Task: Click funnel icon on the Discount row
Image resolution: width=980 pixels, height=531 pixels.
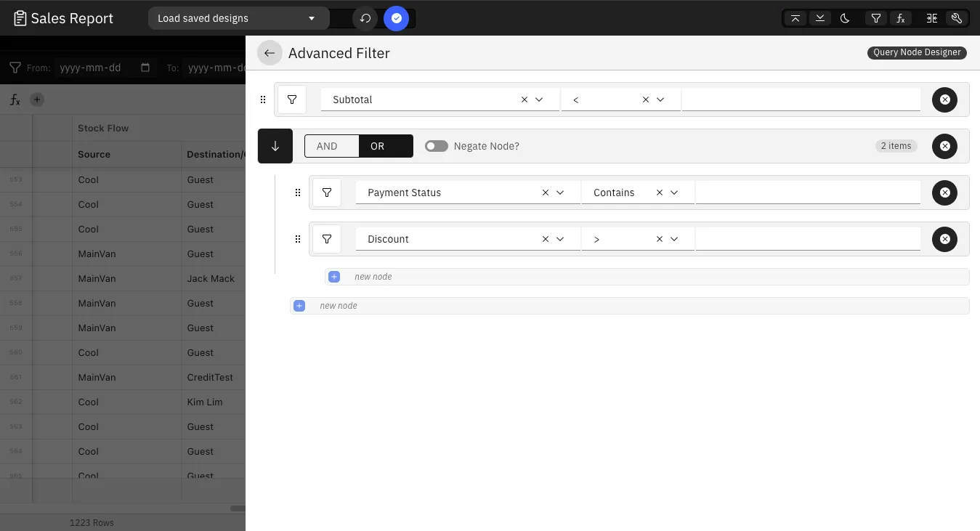Action: (327, 239)
